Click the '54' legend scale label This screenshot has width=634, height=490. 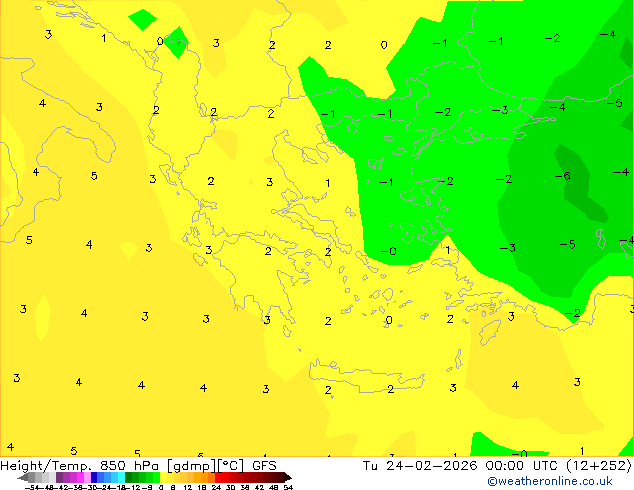click(288, 488)
